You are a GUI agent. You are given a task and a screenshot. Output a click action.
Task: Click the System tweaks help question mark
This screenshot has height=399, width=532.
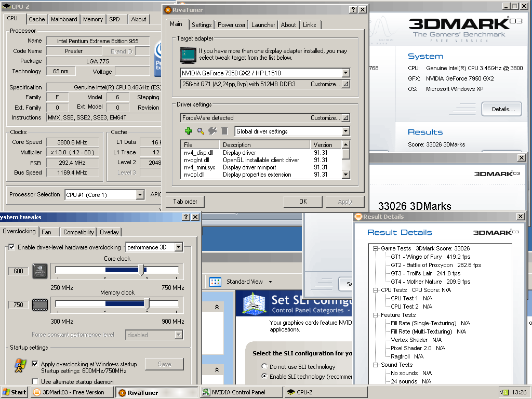[186, 217]
